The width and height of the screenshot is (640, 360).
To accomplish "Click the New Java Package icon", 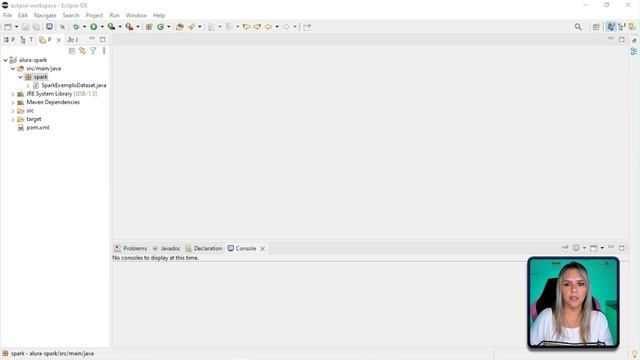I will [x=149, y=27].
